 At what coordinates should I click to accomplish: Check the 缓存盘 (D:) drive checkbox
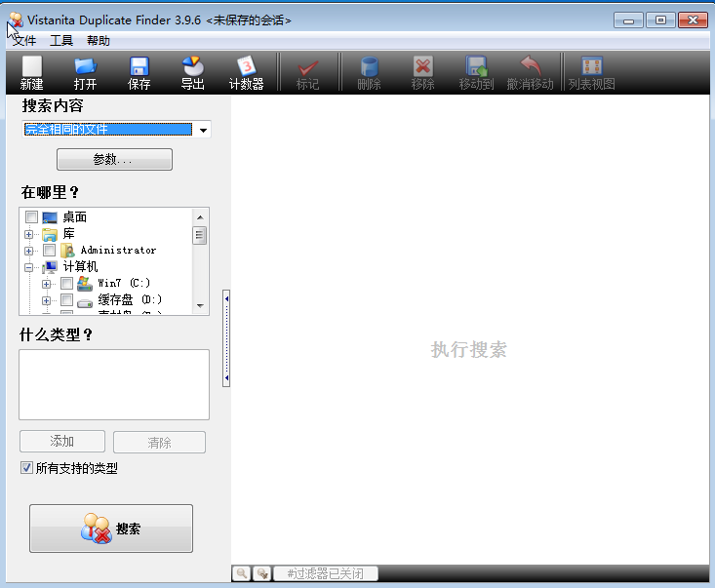click(66, 299)
